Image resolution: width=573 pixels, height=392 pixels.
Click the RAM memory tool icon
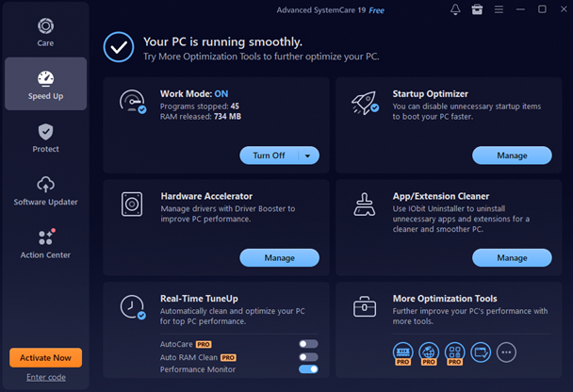[x=403, y=352]
